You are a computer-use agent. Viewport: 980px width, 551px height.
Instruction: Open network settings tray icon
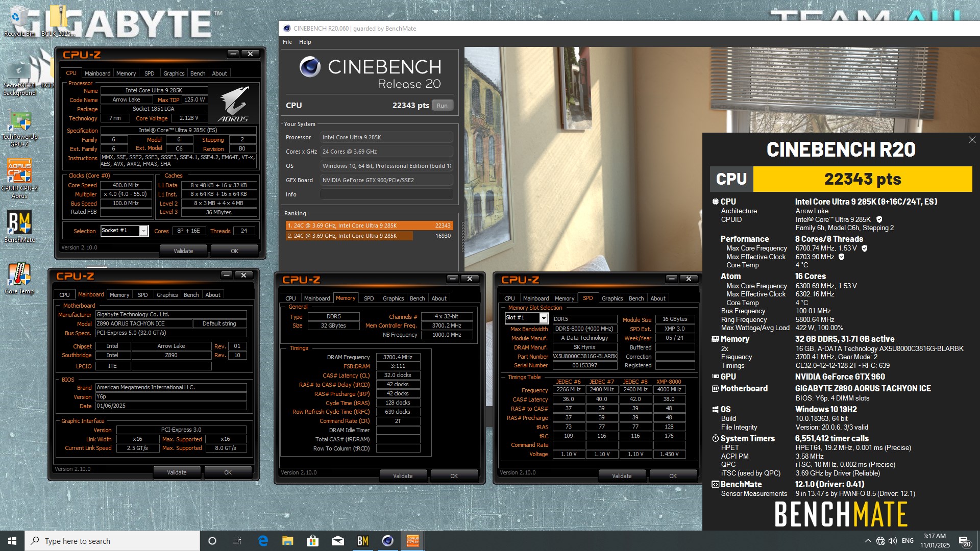(880, 541)
